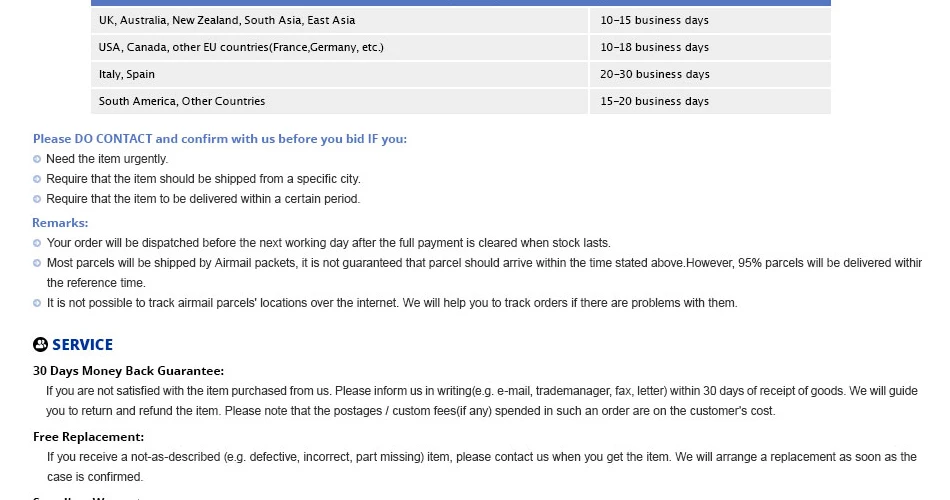Image resolution: width=950 pixels, height=500 pixels.
Task: Click the '20-30 business days' cell
Action: coord(710,74)
